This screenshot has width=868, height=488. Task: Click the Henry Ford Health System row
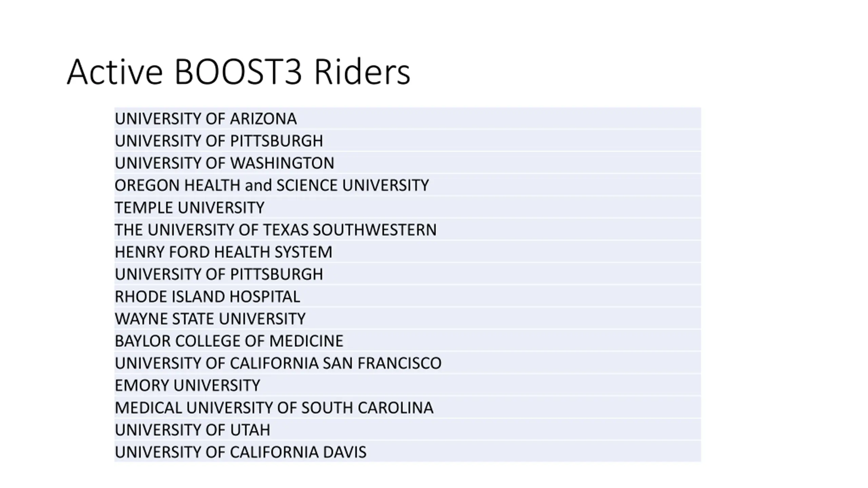pos(408,252)
